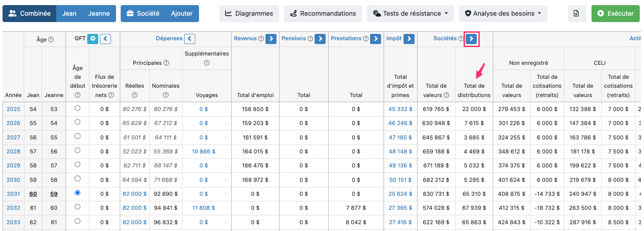Click the Dépenses header link

coord(169,39)
